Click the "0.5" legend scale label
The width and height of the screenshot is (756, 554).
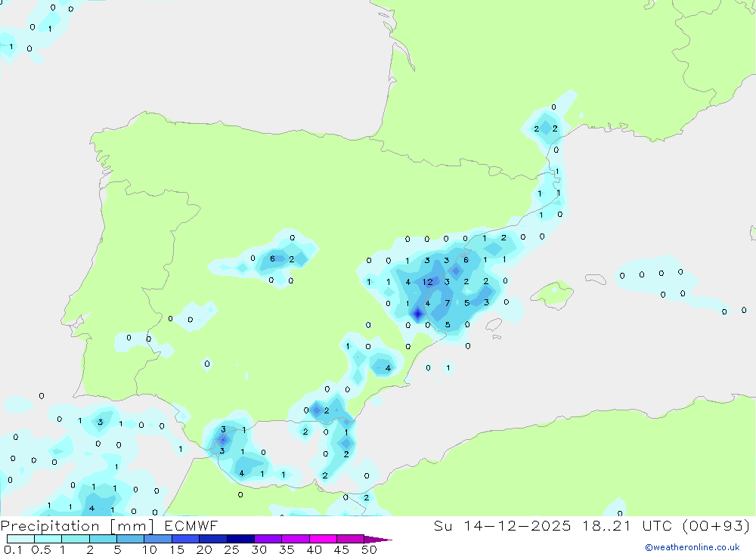coord(41,549)
